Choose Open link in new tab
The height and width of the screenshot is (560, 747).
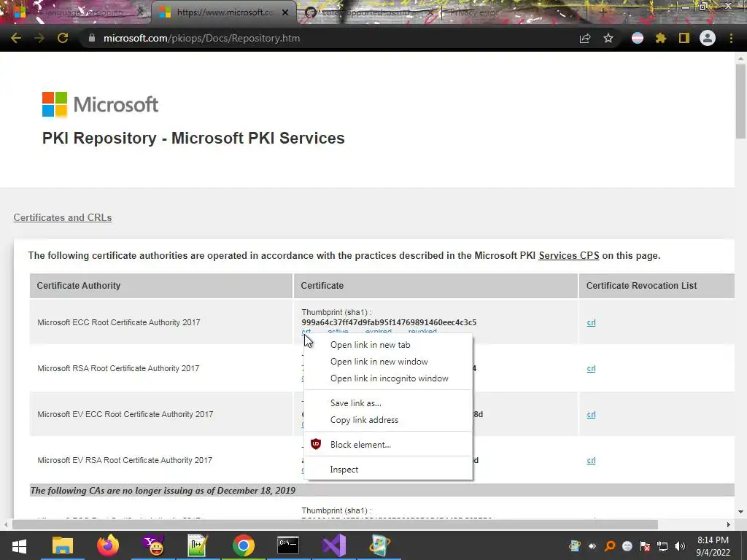click(x=388, y=345)
